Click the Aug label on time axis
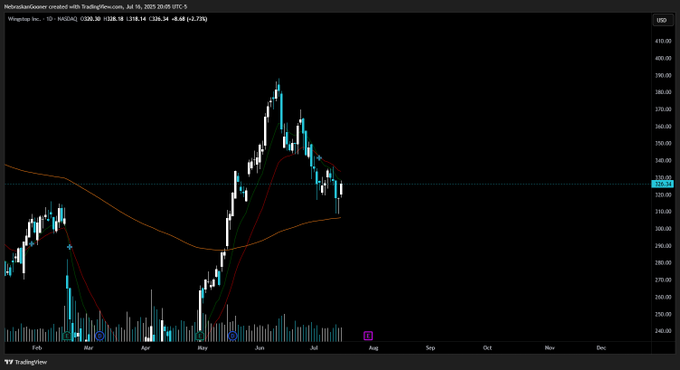This screenshot has width=680, height=370. pos(373,348)
